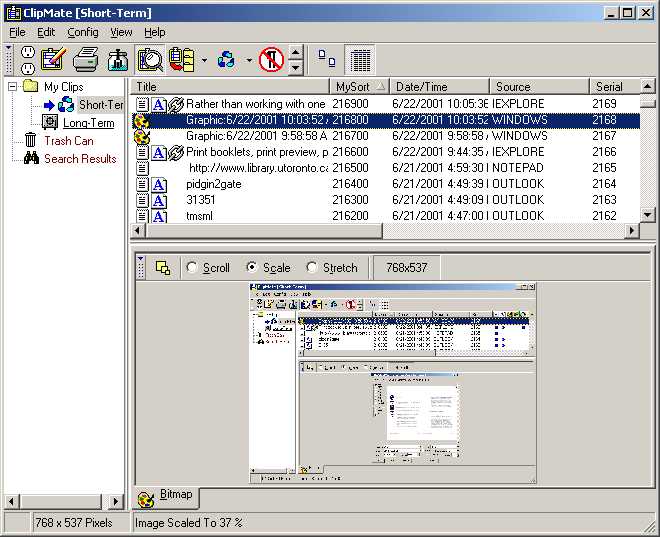Click the ClipMate title bar application icon

(x=13, y=13)
